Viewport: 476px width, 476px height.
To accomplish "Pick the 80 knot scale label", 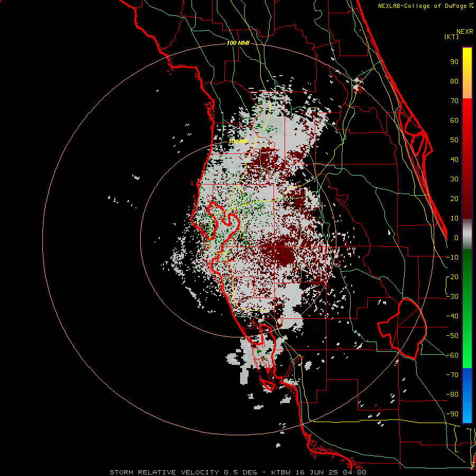I will [454, 81].
